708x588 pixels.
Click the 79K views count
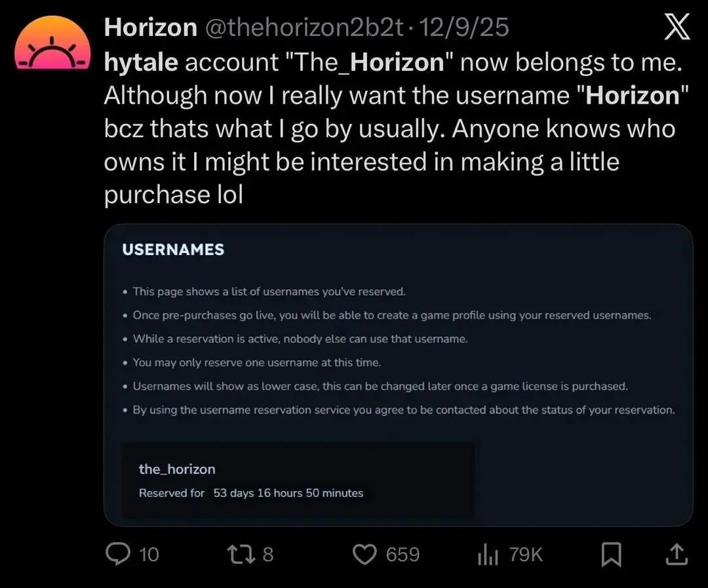(526, 555)
